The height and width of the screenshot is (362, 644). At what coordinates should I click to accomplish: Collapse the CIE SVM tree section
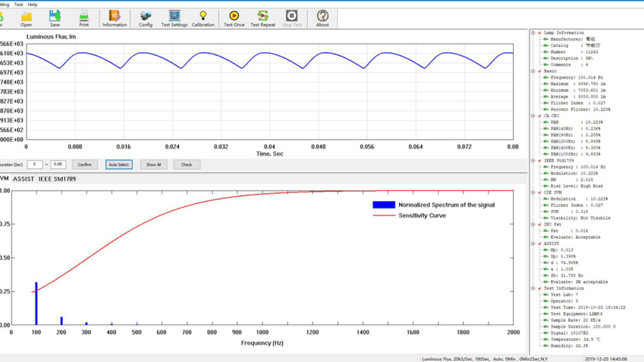coord(533,193)
